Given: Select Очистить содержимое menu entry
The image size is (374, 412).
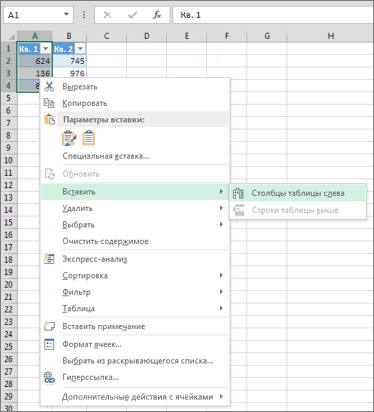Looking at the screenshot, I should pyautogui.click(x=135, y=241).
